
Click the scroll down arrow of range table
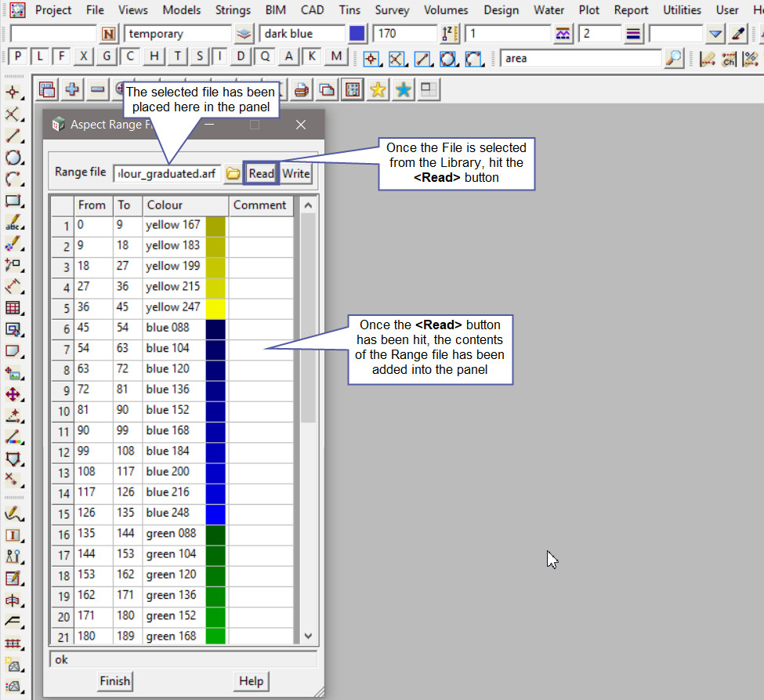tap(308, 637)
